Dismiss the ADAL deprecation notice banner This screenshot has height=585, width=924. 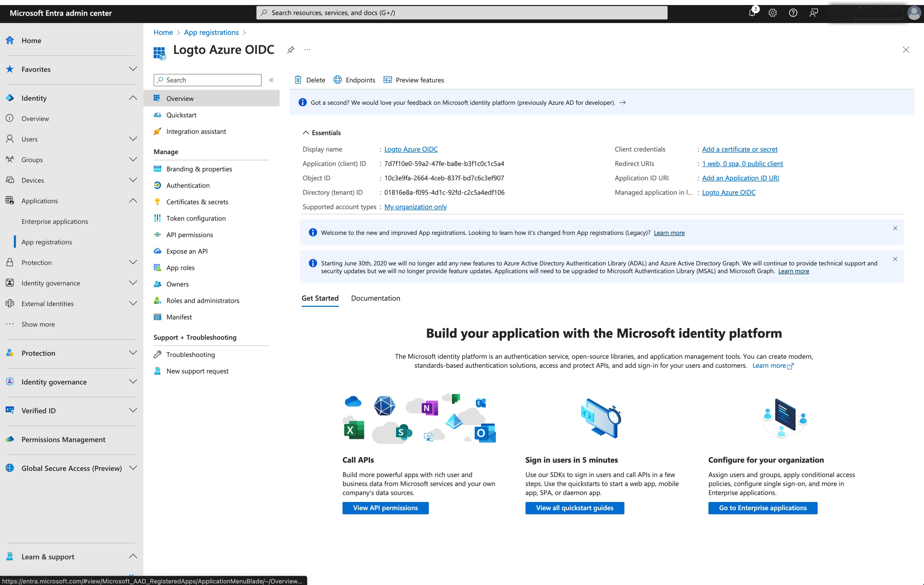(895, 259)
